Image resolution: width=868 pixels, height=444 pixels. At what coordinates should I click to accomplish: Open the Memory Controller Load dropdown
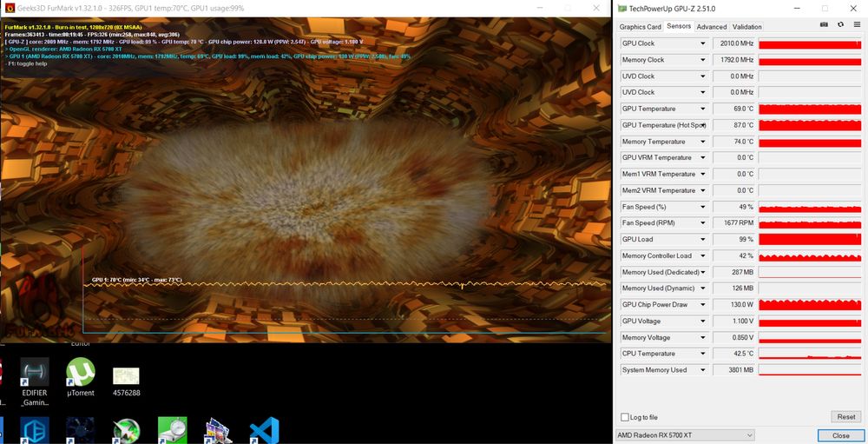pos(703,256)
